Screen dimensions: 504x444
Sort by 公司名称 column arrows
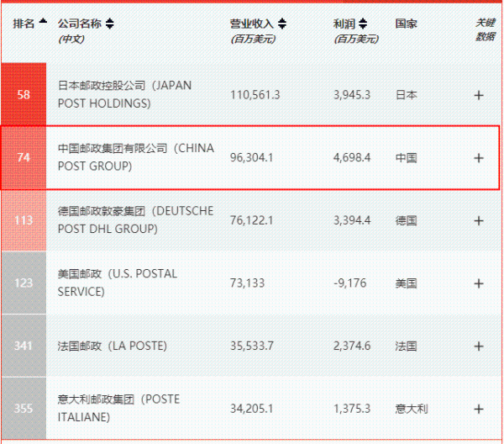[110, 24]
